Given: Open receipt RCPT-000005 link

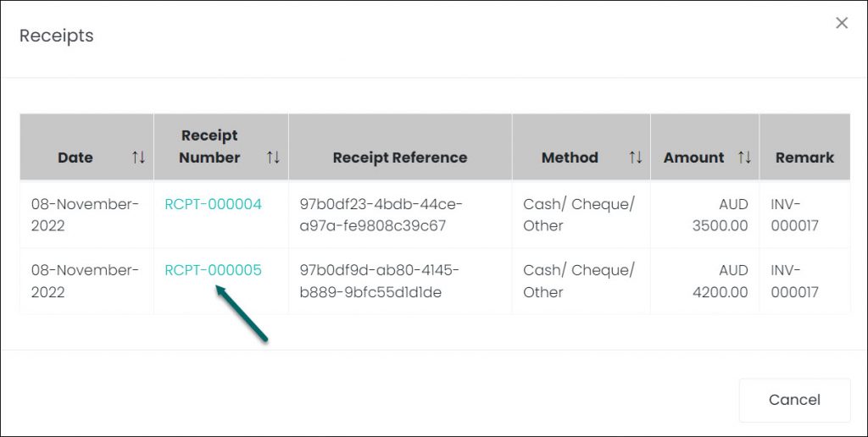Looking at the screenshot, I should 213,270.
